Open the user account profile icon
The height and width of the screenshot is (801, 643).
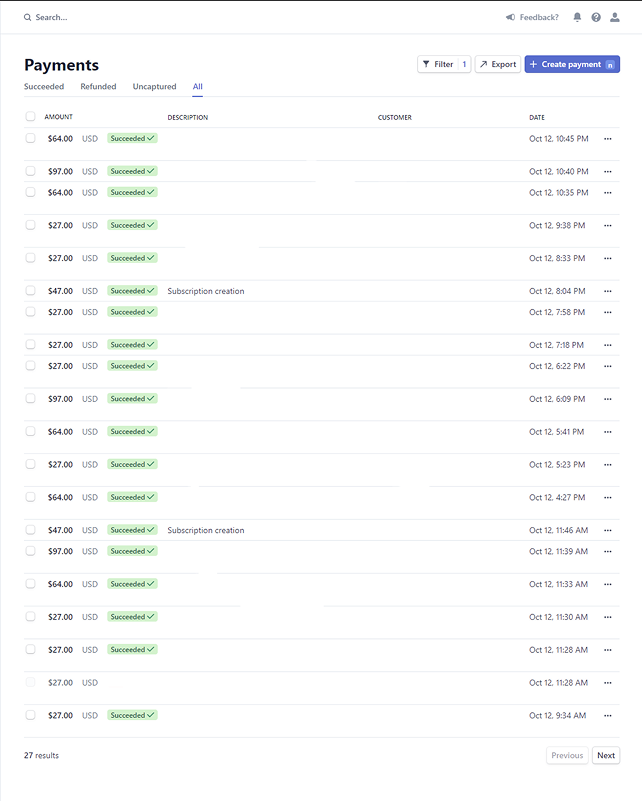click(x=615, y=17)
